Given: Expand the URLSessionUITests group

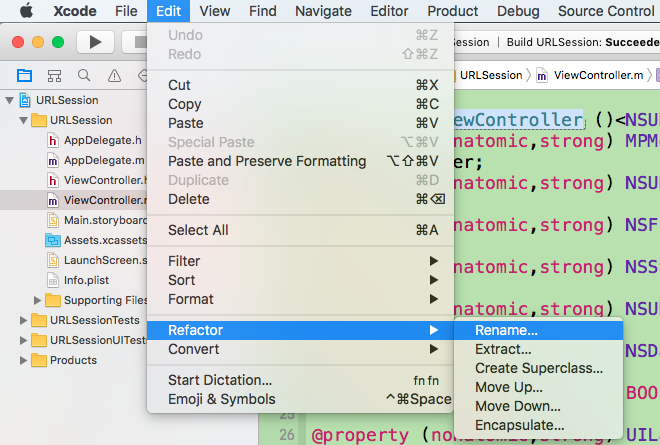Looking at the screenshot, I should 23,340.
